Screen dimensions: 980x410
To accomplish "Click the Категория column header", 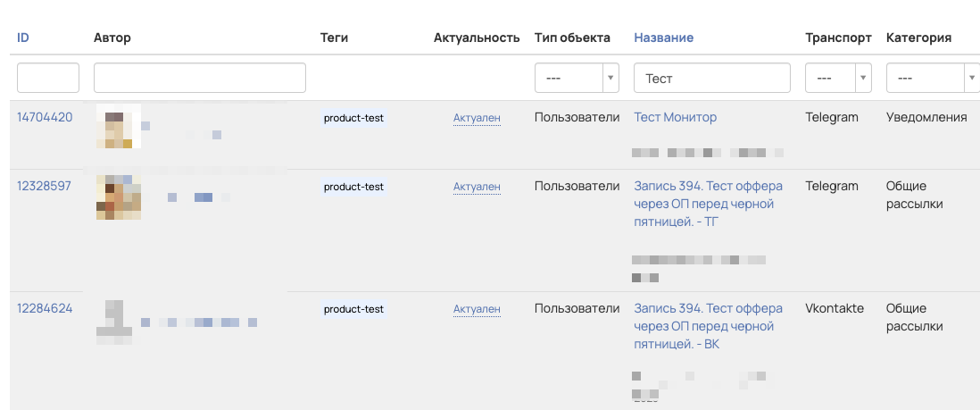I will pos(918,38).
